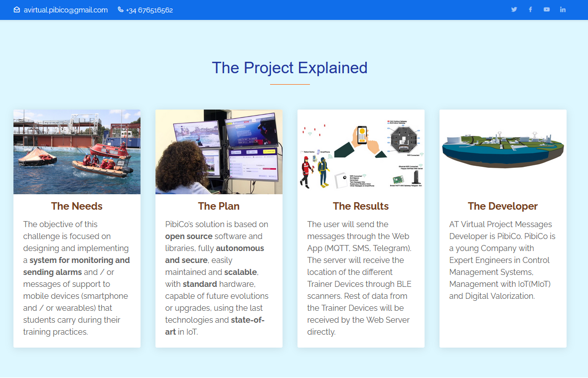Open the Facebook social icon
The height and width of the screenshot is (378, 588).
point(530,10)
